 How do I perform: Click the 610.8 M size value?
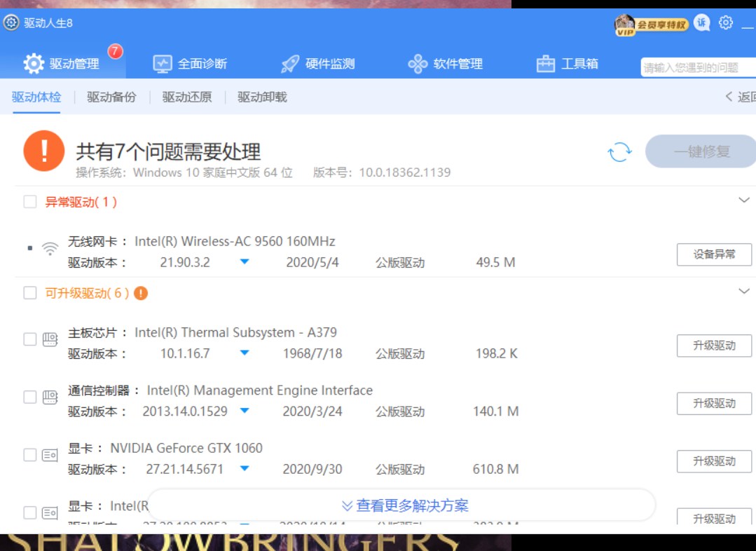tap(495, 469)
